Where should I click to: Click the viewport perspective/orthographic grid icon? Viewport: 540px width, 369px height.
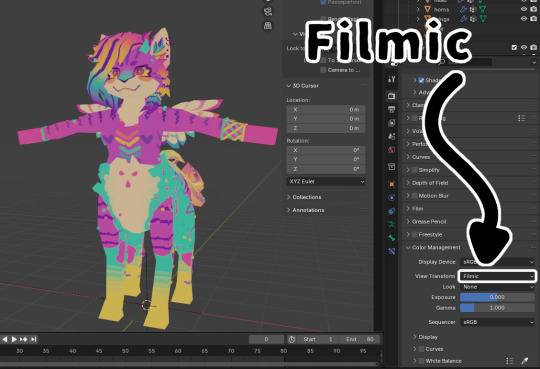click(268, 25)
